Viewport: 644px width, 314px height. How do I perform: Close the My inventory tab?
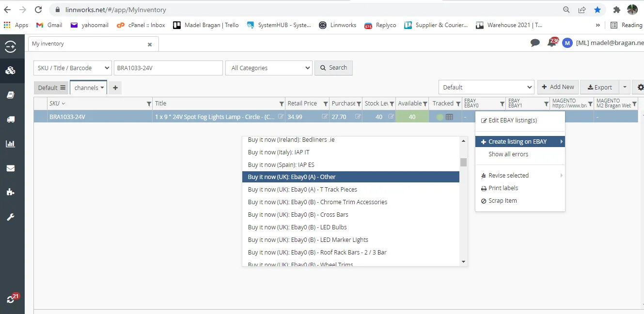(150, 44)
